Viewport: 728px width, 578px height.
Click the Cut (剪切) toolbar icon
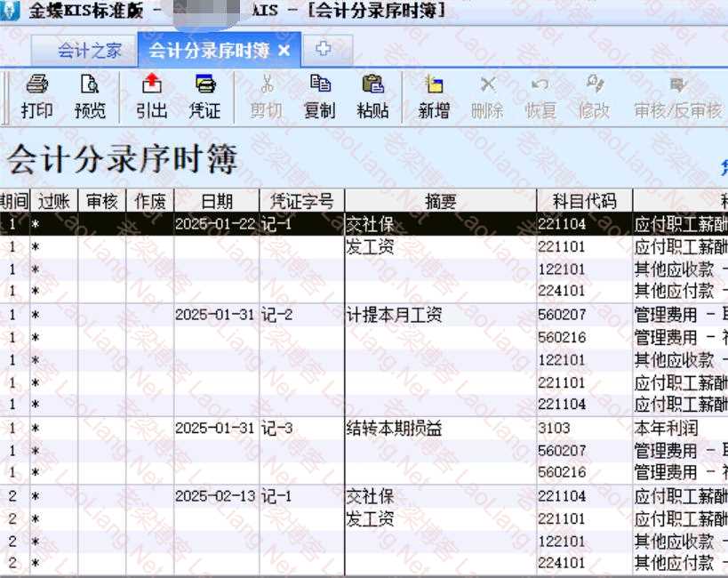coord(266,97)
